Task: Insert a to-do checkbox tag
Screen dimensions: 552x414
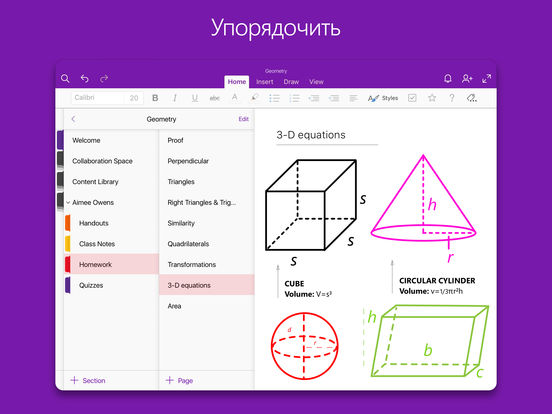Action: [x=412, y=98]
